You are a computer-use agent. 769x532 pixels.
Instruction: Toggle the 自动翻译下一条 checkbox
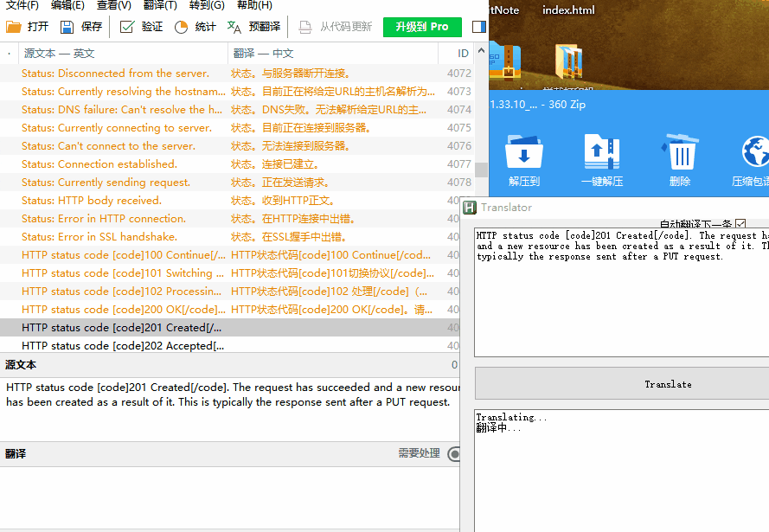[x=740, y=224]
